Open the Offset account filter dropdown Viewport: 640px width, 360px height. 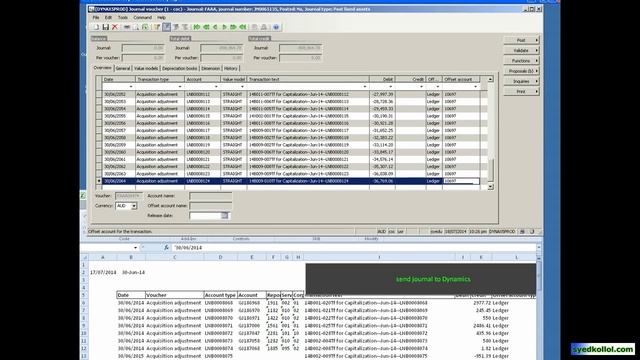475,87
